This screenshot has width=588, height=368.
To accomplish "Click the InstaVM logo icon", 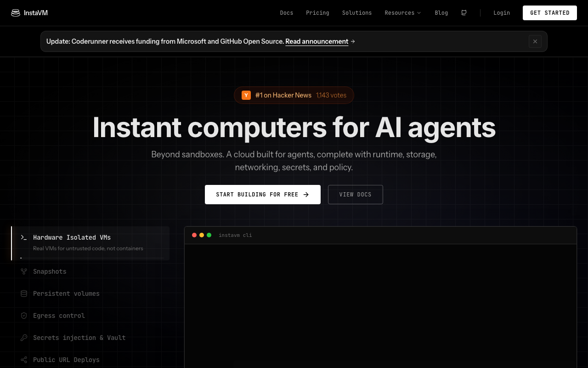I will click(16, 13).
